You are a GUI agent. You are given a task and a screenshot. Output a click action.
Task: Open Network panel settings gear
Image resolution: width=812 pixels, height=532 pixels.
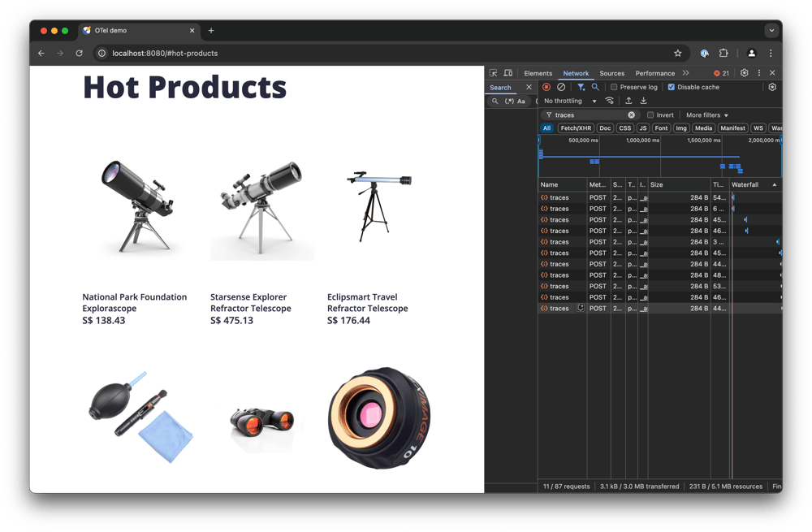(x=772, y=87)
